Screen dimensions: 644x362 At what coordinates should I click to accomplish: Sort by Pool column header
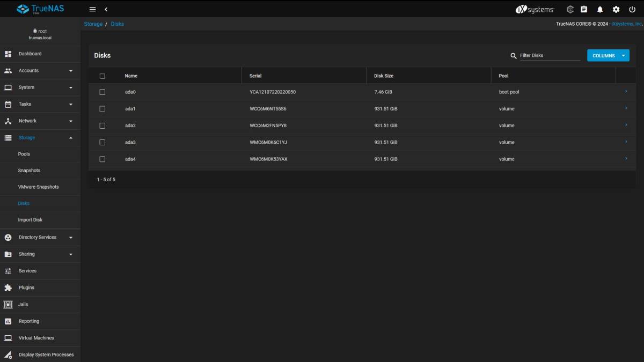[x=503, y=76]
